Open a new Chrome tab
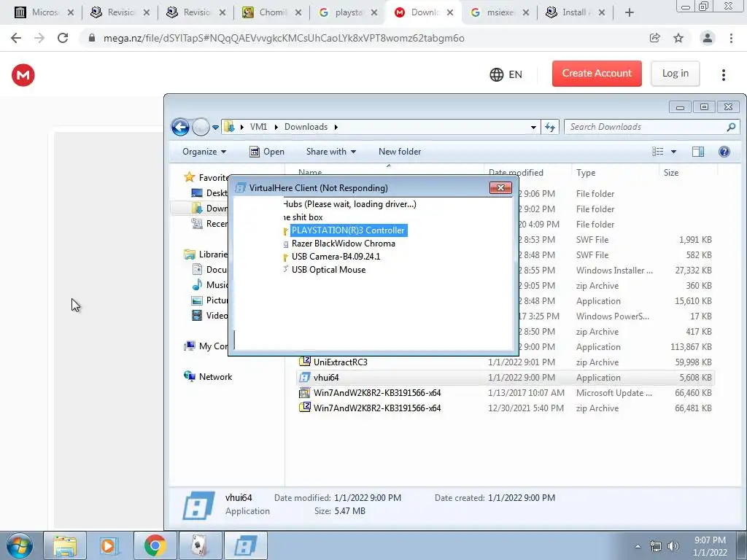The image size is (747, 560). pyautogui.click(x=630, y=12)
